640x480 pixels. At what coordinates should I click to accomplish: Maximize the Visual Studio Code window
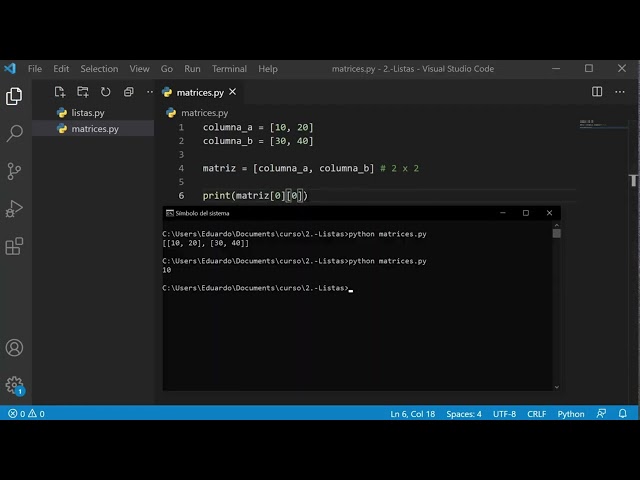click(x=589, y=68)
